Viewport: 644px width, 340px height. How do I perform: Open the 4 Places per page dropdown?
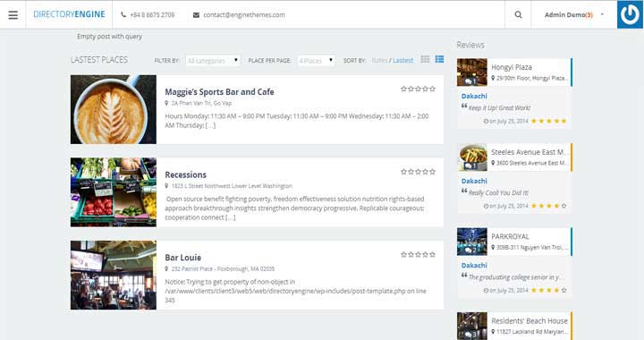pyautogui.click(x=316, y=60)
